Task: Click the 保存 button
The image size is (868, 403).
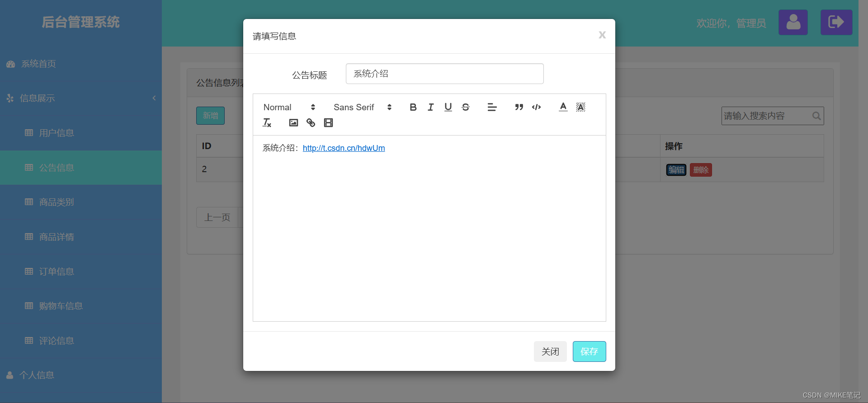Action: click(x=589, y=351)
